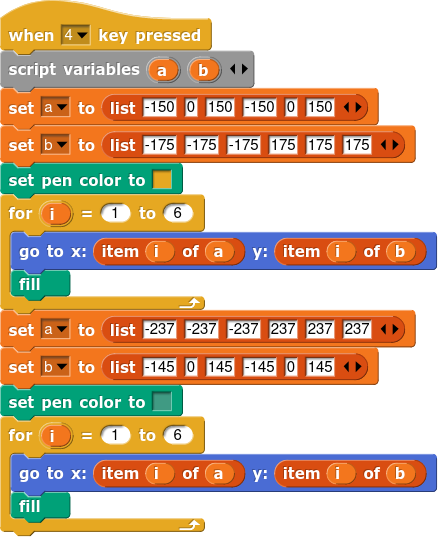The height and width of the screenshot is (537, 438).
Task: Click list arrows after the 145 list
Action: 352,367
